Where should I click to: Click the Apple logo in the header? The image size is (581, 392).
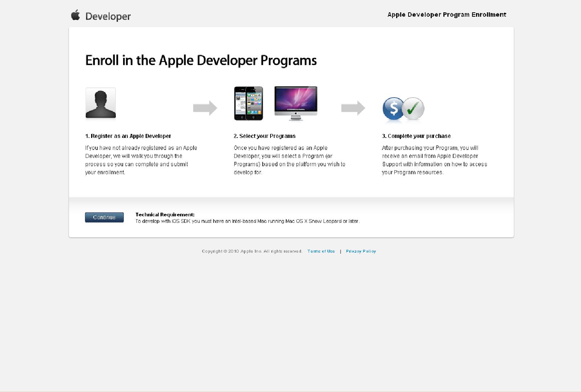click(76, 15)
